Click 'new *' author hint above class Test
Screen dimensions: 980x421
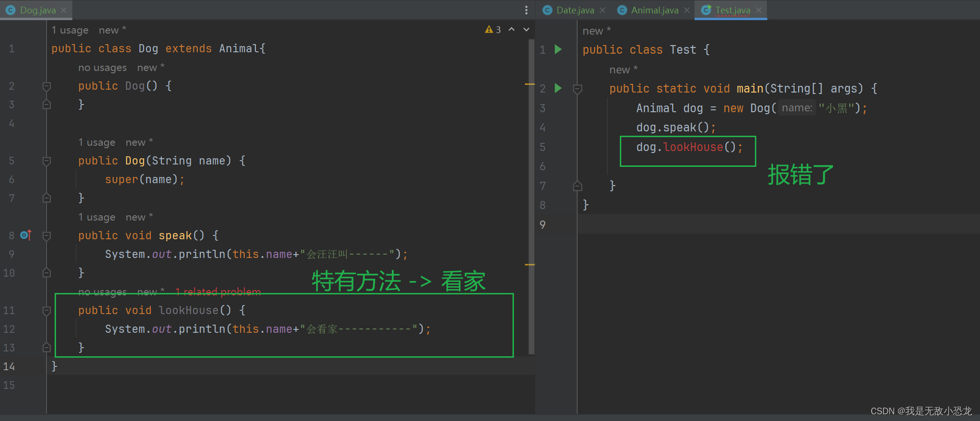click(x=596, y=31)
